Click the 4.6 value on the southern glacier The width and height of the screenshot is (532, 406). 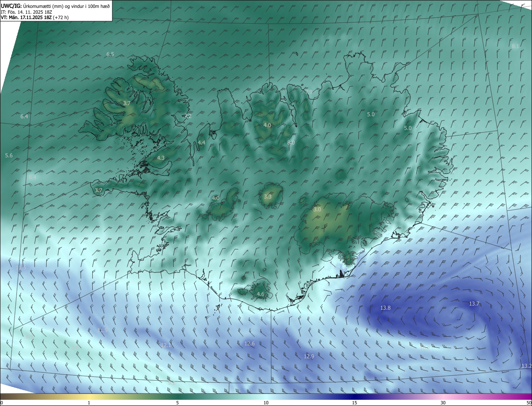point(261,294)
